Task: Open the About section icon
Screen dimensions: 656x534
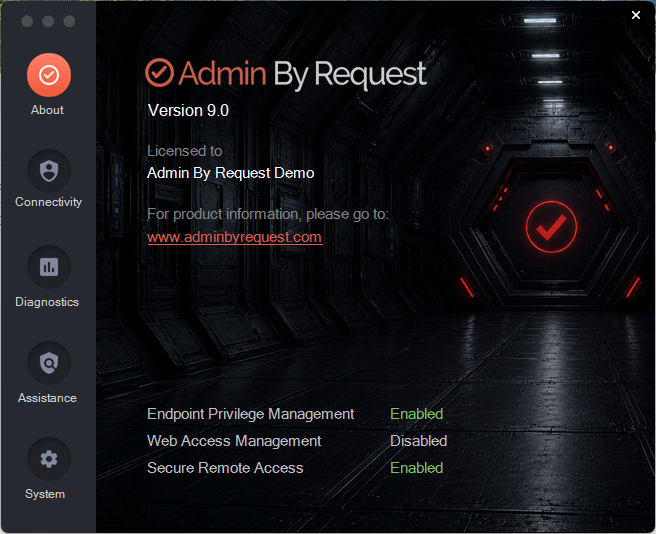Action: click(49, 75)
